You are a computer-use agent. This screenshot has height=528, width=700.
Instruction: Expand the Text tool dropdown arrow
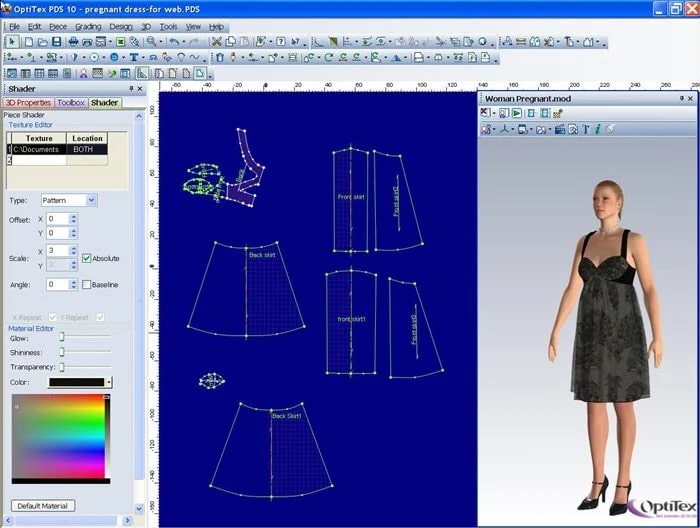pyautogui.click(x=143, y=58)
